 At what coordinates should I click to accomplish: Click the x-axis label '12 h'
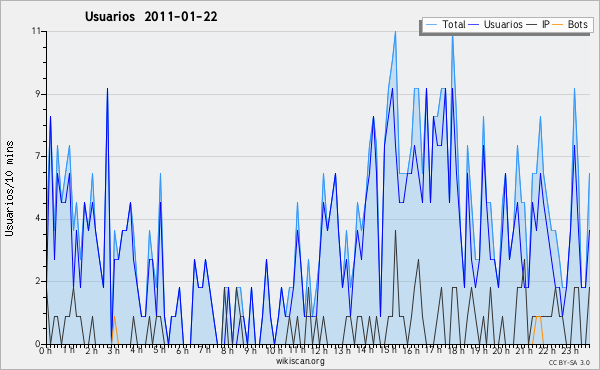point(319,351)
